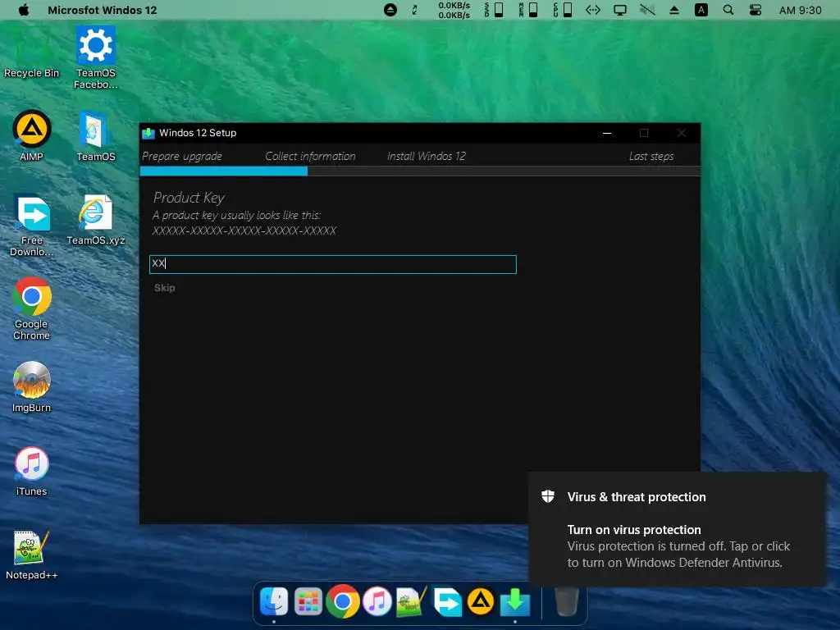Open ImgBurn desktop icon

[32, 387]
